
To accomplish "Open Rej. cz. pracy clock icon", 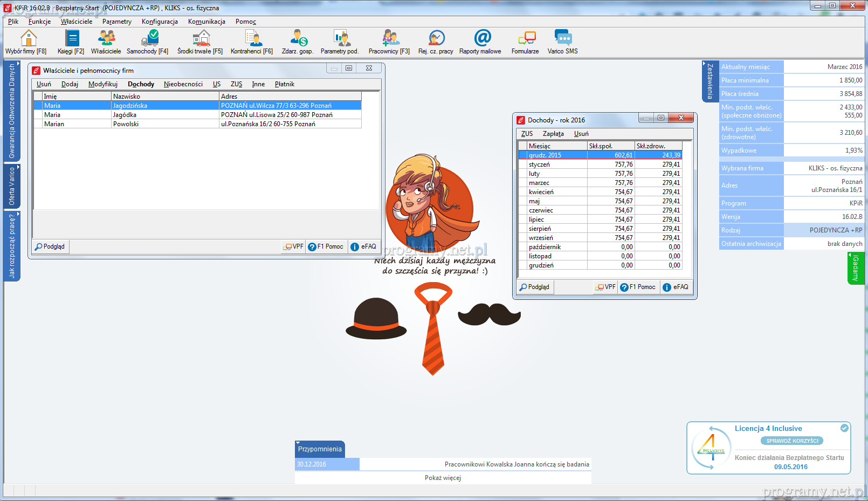I will [x=436, y=38].
